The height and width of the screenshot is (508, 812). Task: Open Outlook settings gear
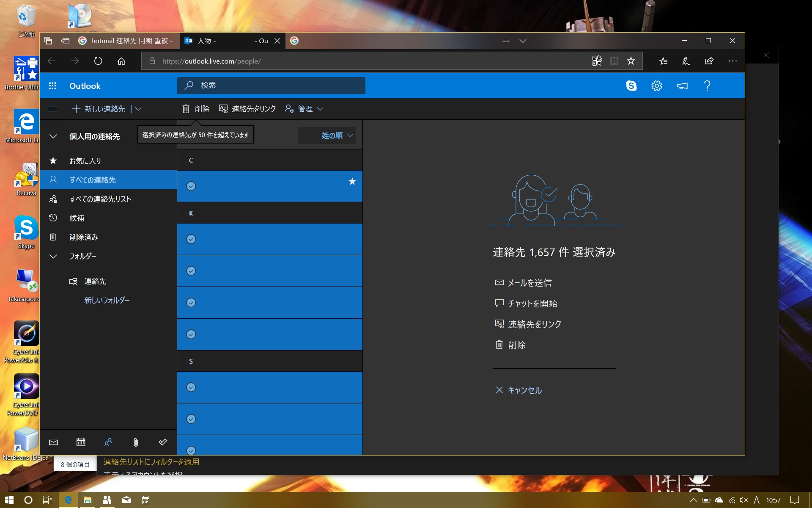coord(656,86)
